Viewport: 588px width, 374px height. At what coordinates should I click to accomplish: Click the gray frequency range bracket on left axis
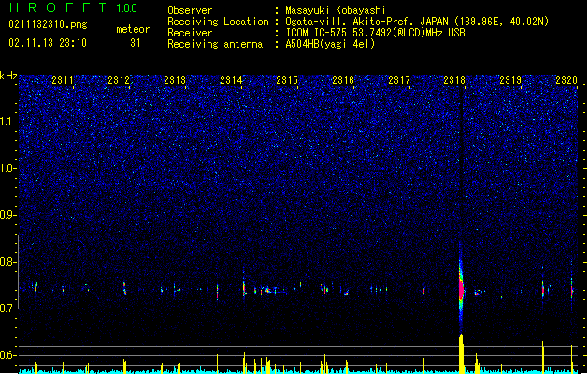19,272
